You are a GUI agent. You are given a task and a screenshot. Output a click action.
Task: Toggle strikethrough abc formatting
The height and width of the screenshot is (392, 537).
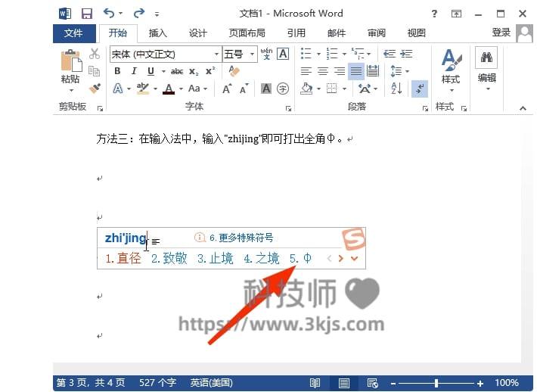tap(177, 71)
